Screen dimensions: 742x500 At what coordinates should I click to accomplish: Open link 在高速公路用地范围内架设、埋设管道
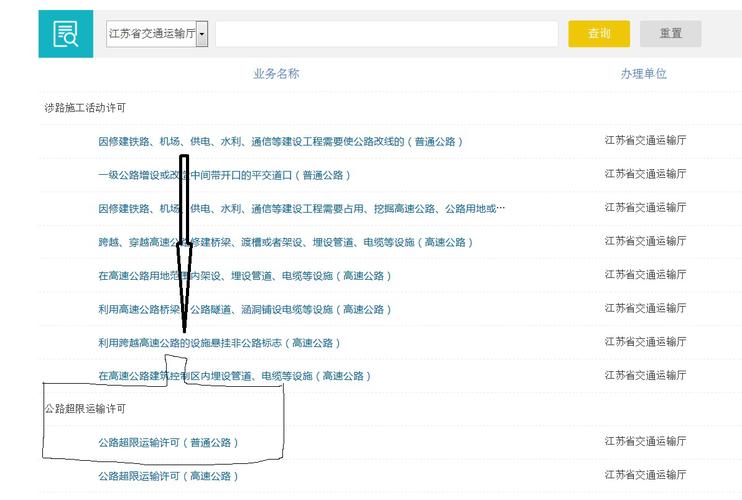click(245, 276)
